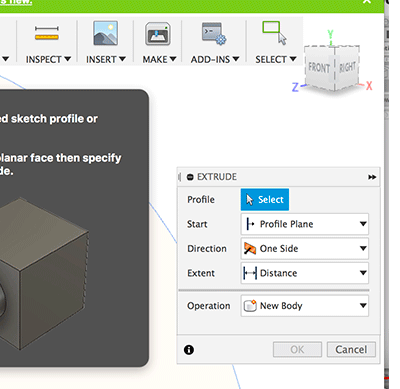Open the INSERT menu

[x=106, y=59]
